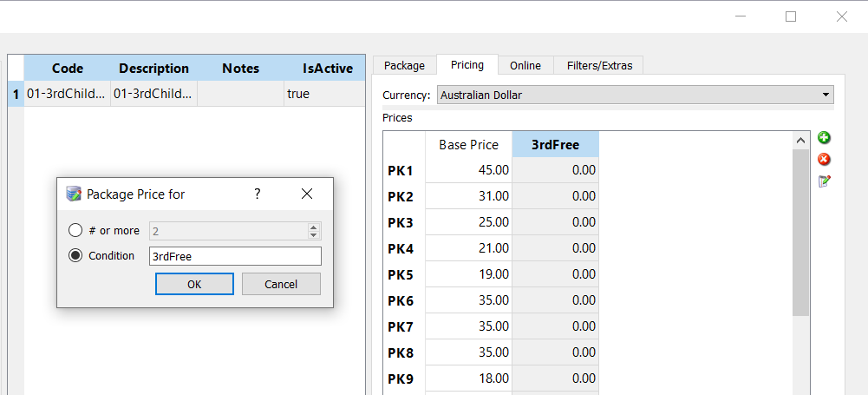Delete price column with red X icon
This screenshot has width=868, height=395.
(825, 160)
